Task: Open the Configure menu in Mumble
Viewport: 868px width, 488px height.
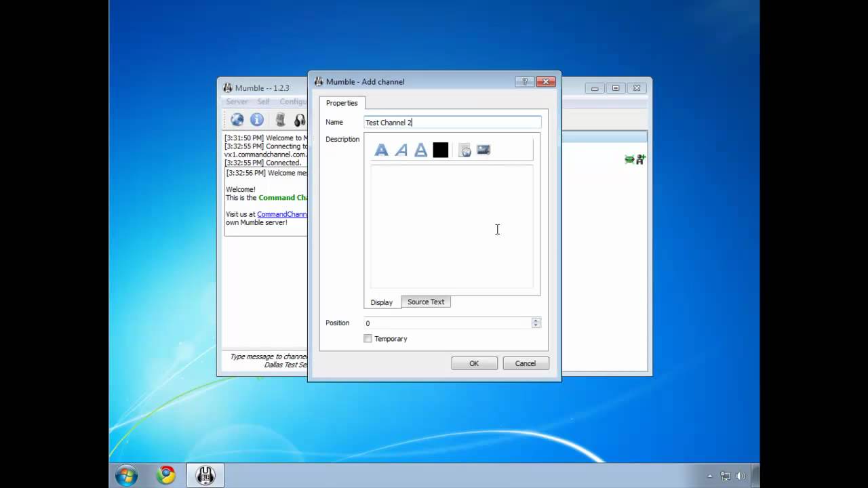Action: [x=292, y=102]
